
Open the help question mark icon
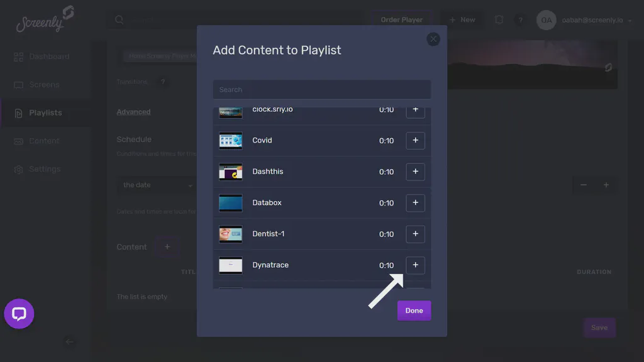coord(521,19)
